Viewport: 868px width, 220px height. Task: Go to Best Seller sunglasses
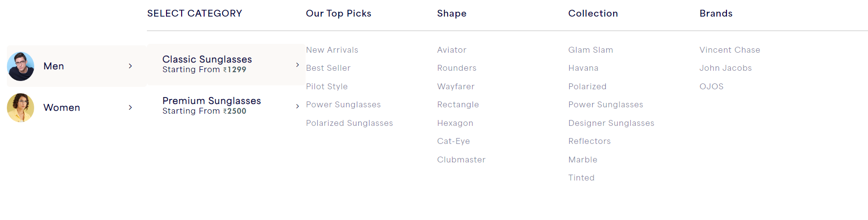coord(328,68)
